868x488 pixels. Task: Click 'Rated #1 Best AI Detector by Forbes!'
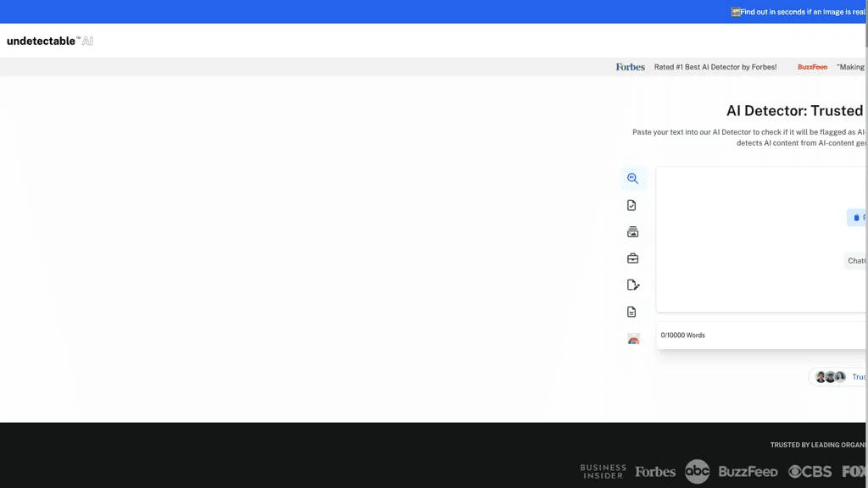pyautogui.click(x=715, y=67)
